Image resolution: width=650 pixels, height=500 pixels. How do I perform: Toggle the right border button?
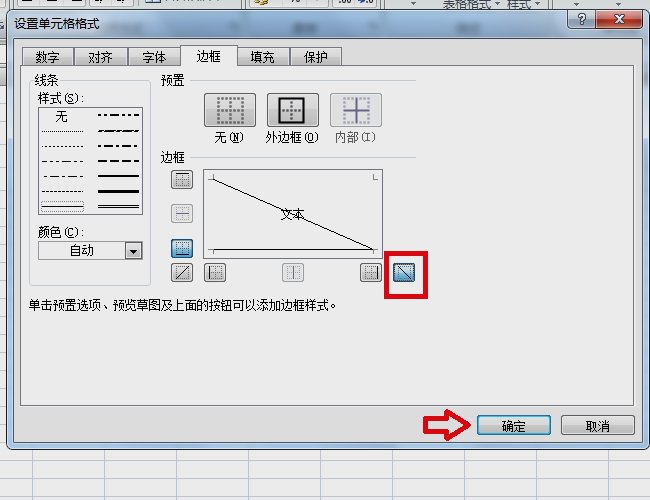point(371,272)
